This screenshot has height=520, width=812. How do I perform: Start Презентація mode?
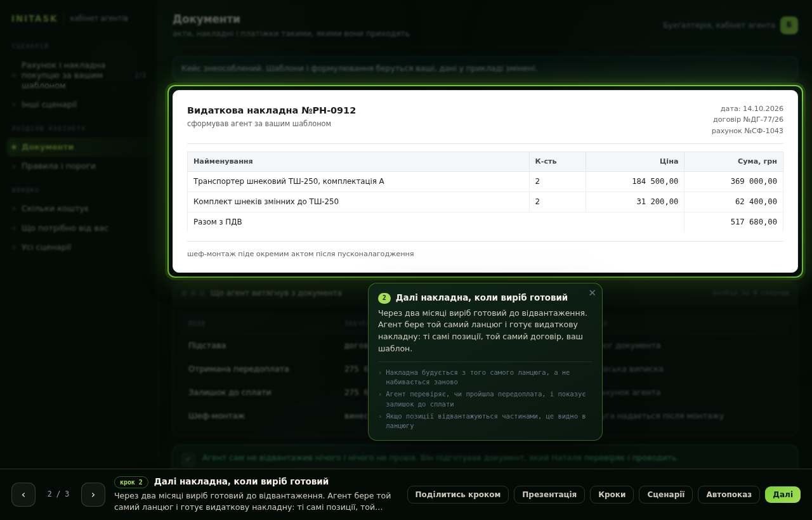coord(549,495)
